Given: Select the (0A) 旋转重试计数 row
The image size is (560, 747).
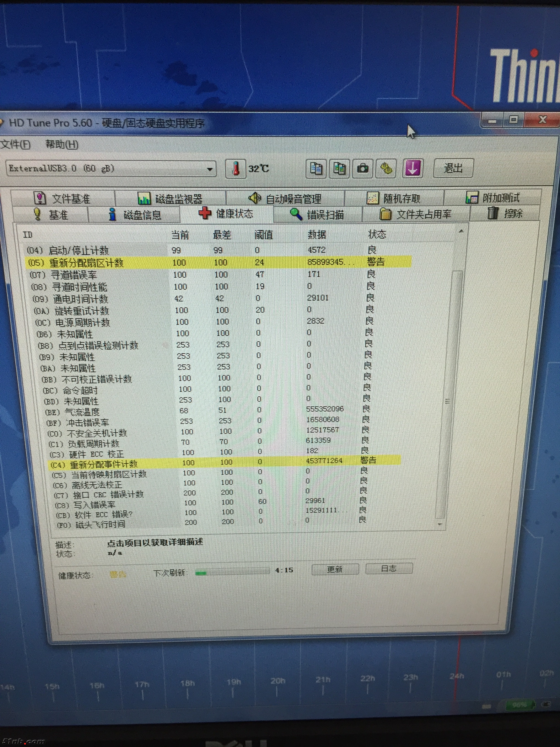Looking at the screenshot, I should tap(221, 310).
